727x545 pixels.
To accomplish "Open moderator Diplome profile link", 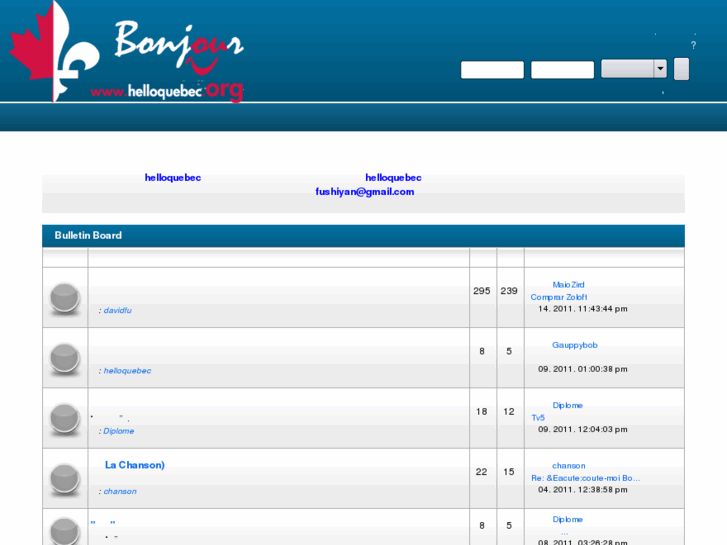I will tap(119, 431).
